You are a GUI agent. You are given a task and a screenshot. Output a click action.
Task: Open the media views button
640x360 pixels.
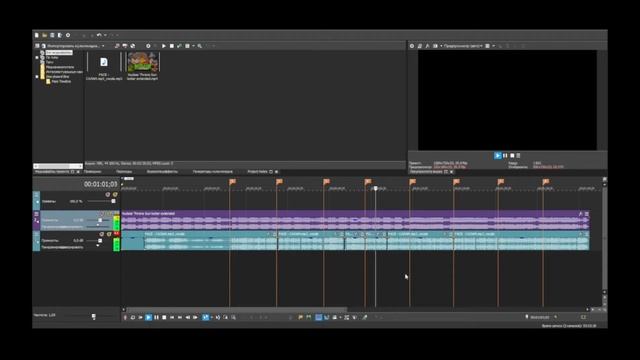[x=187, y=46]
